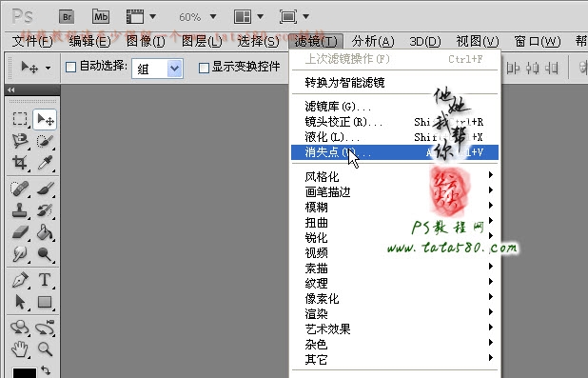Screen dimensions: 588x378
Task: Select the Zoom tool
Action: click(45, 349)
